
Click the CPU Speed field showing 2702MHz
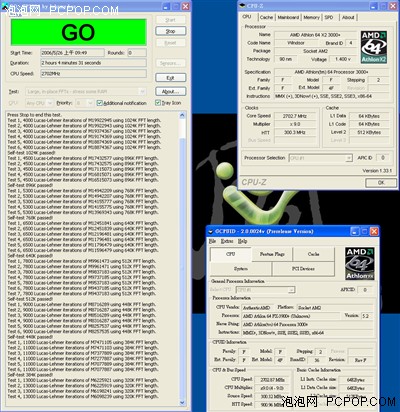pos(93,74)
